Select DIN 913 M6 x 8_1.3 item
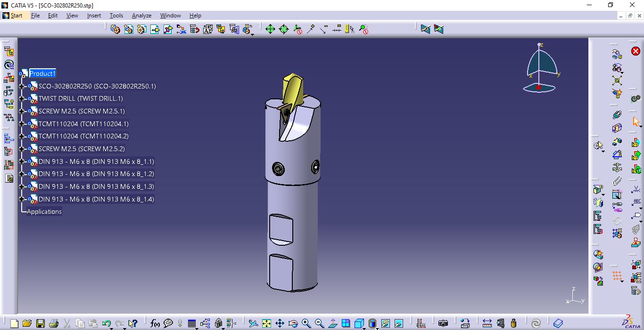The width and height of the screenshot is (644, 330). point(96,186)
